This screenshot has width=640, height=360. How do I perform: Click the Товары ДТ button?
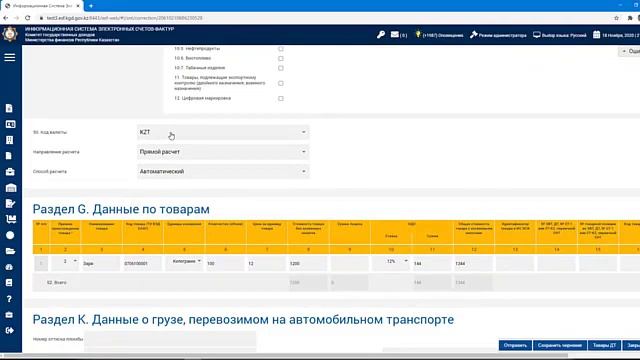tap(604, 345)
